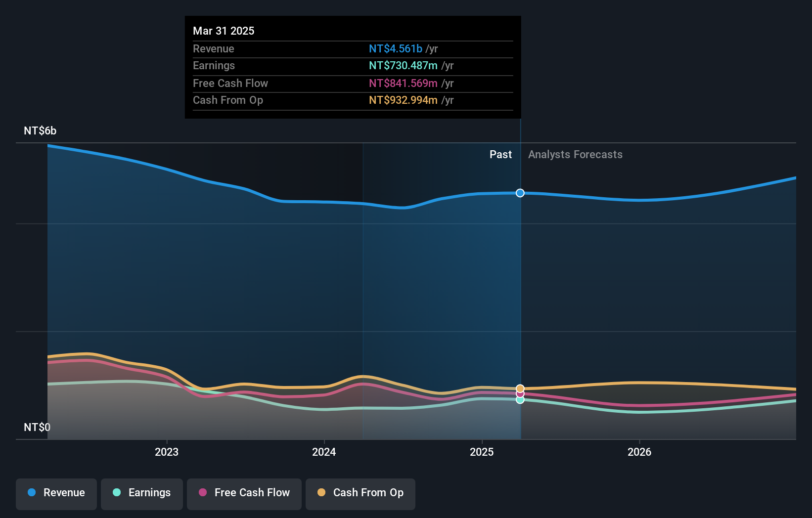Click the Analysts Forecasts label
The image size is (812, 518).
coord(575,154)
